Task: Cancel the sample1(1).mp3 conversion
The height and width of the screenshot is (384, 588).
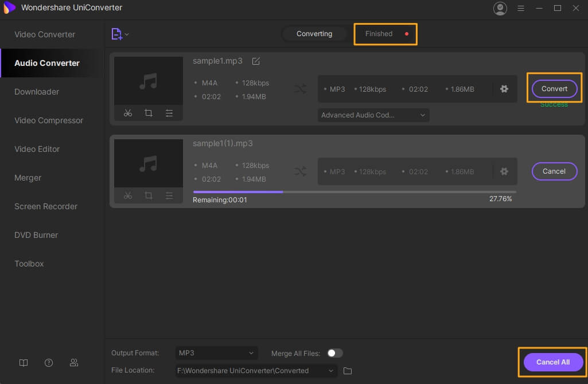Action: [x=554, y=171]
